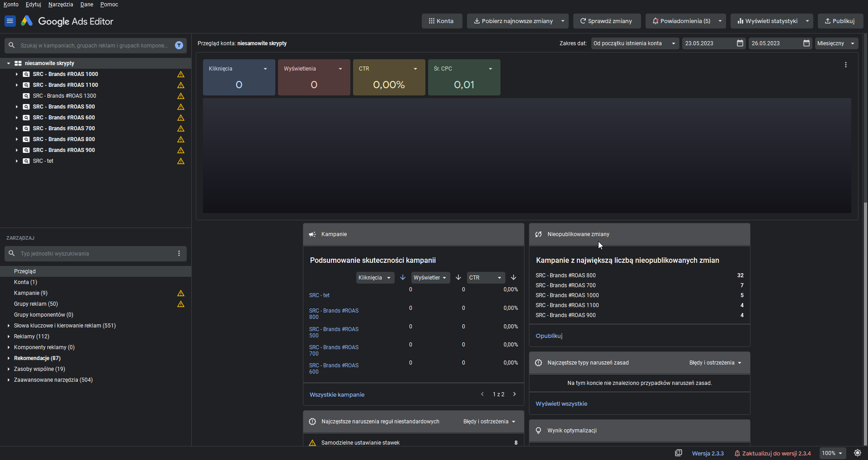Open the Miesięczny interval dropdown
This screenshot has height=460, width=868.
point(837,43)
